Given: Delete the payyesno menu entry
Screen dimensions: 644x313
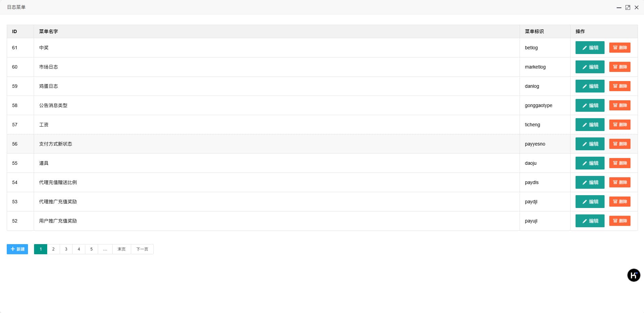Looking at the screenshot, I should coord(619,144).
